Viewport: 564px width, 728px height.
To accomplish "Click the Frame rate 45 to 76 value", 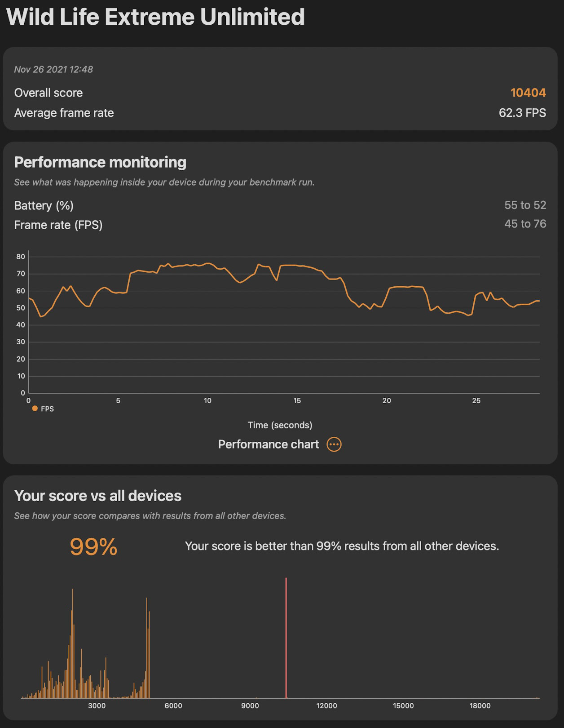I will (525, 224).
